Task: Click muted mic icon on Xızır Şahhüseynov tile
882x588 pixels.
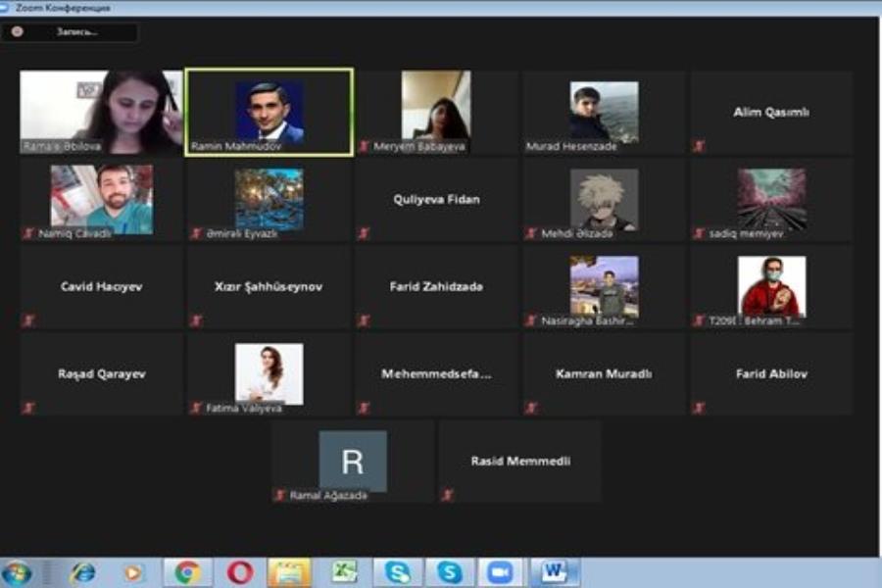Action: pos(196,320)
